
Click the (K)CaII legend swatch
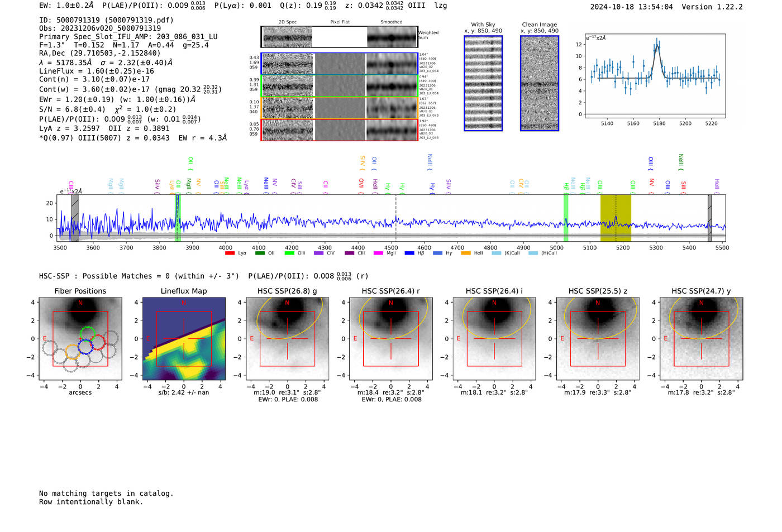pos(496,253)
